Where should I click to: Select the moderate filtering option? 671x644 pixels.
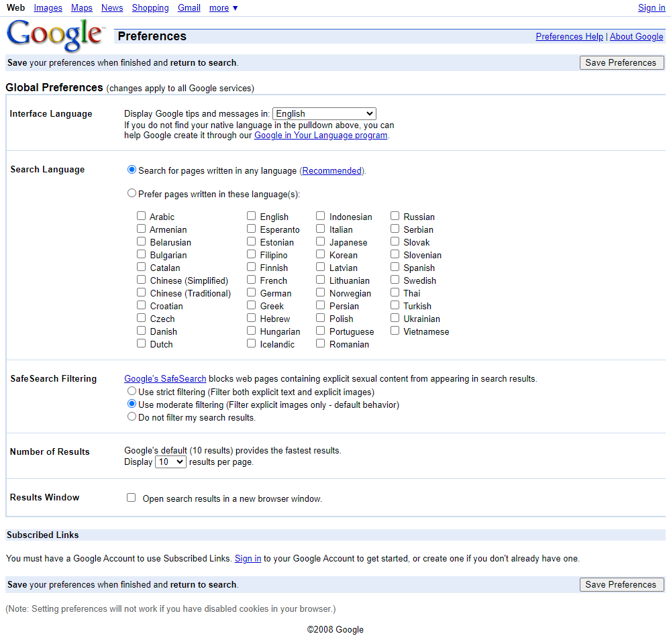pyautogui.click(x=132, y=404)
